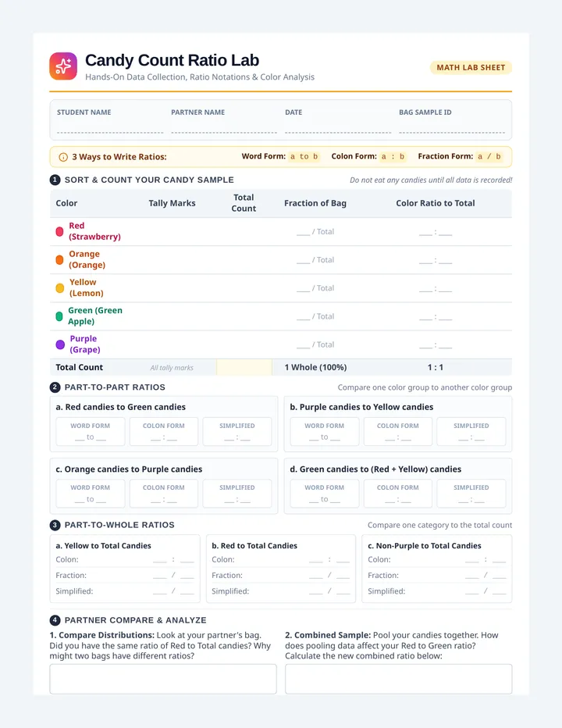562x728 pixels.
Task: Click the Do not eat any candies note
Action: 431,180
